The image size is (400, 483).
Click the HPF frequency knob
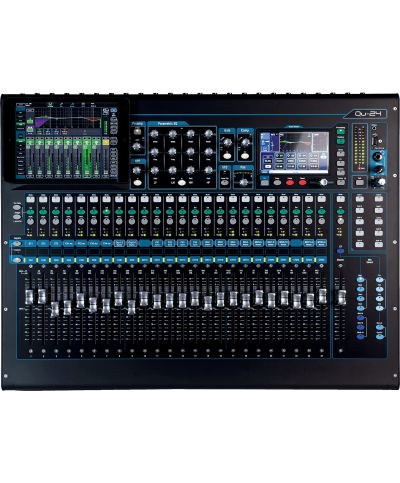pos(137,170)
